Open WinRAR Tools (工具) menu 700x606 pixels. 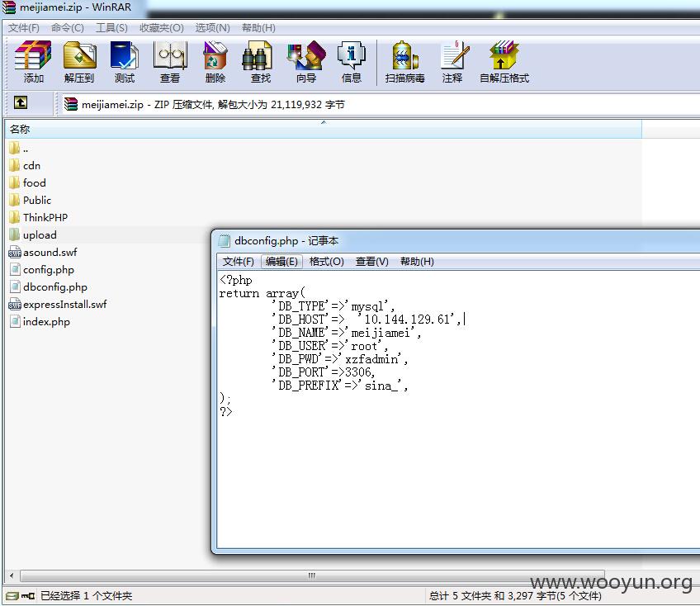click(x=111, y=28)
